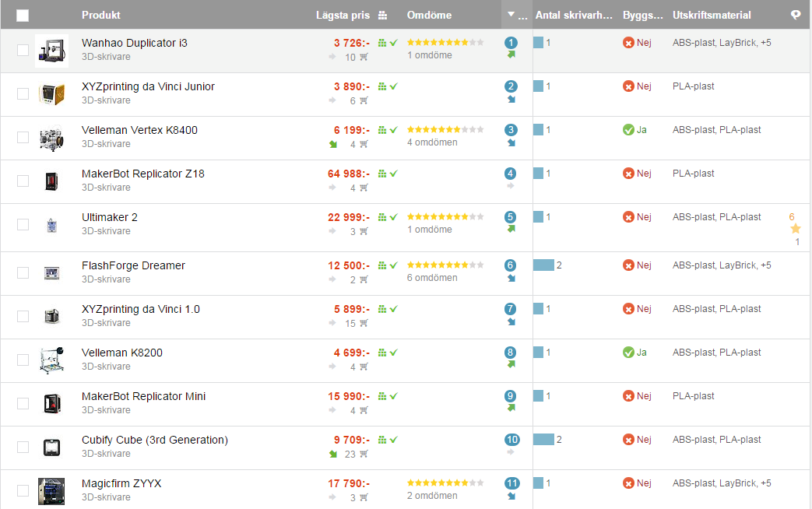Tick the FlashForge Dreamer checkbox

pos(23,273)
